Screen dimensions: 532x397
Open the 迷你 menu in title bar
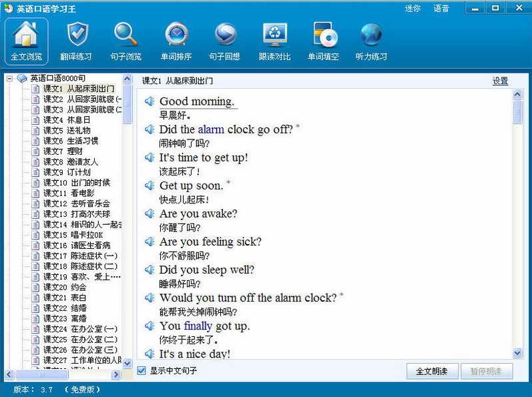pos(413,9)
